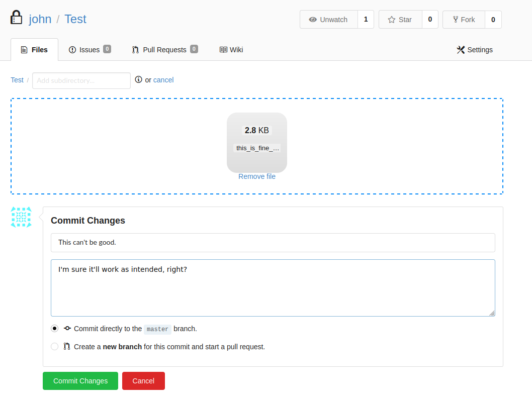Fork the repository
The image size is (532, 404).
coord(464,20)
